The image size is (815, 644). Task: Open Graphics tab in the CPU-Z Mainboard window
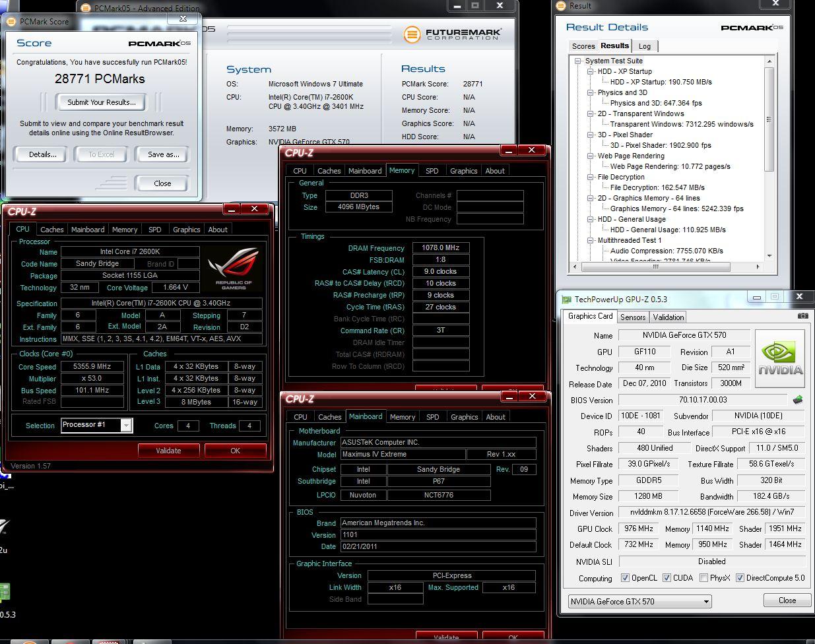pyautogui.click(x=464, y=417)
